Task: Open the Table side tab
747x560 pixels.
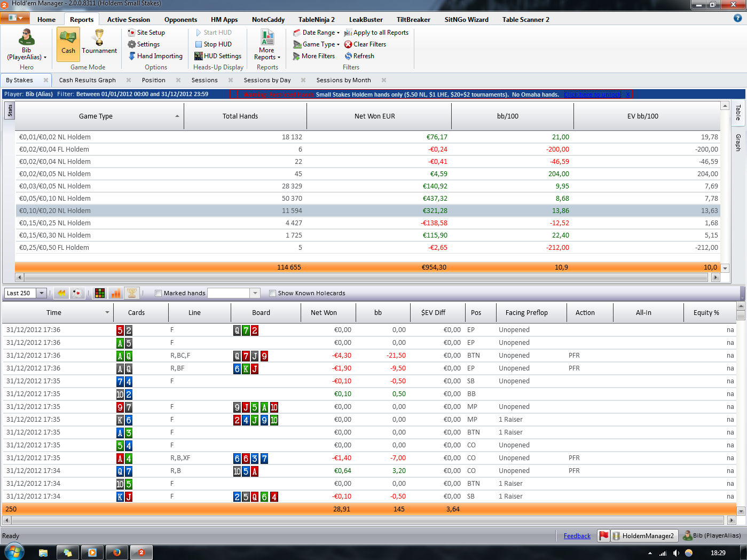Action: tap(738, 113)
